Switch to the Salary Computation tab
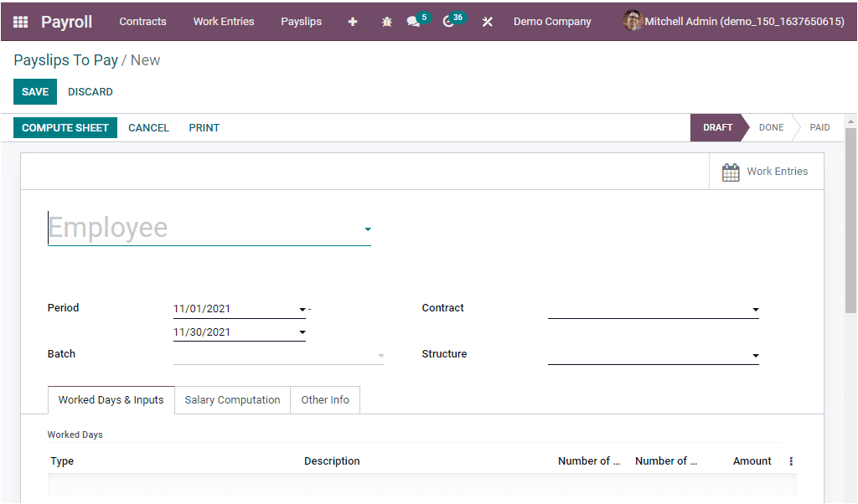 pyautogui.click(x=232, y=399)
